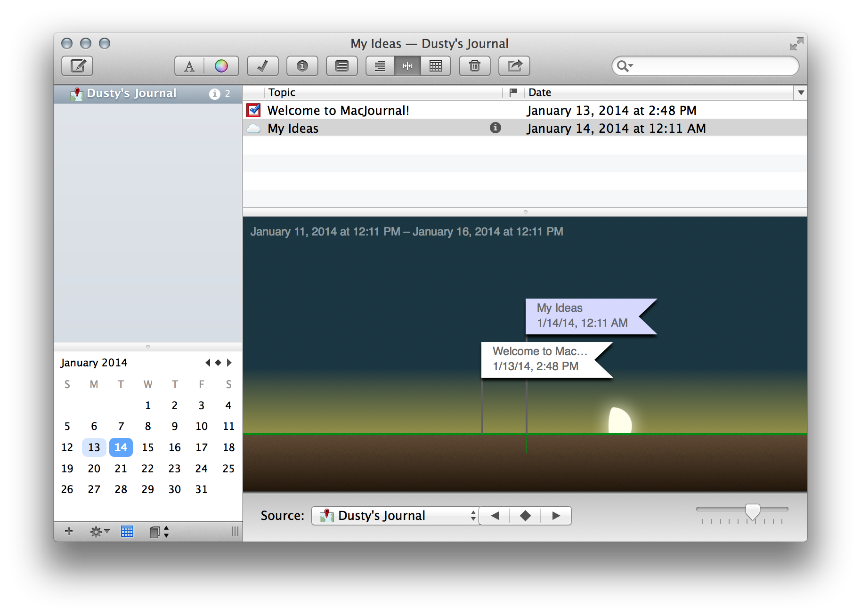Screen dimensions: 861x616
Task: Select the Welcome to MacJournal! entry
Action: pos(338,111)
